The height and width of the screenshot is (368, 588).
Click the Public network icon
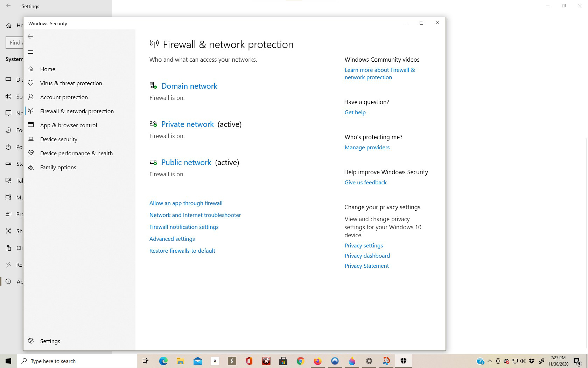tap(153, 162)
